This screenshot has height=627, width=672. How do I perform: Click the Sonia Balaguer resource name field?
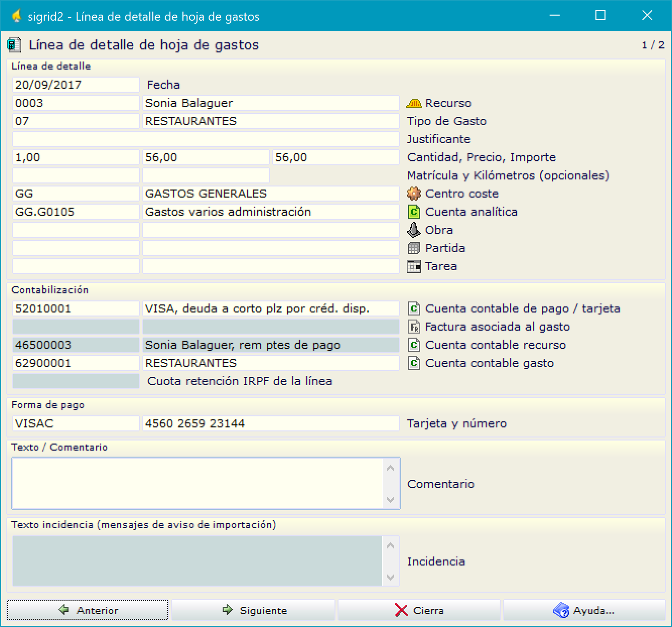click(271, 103)
